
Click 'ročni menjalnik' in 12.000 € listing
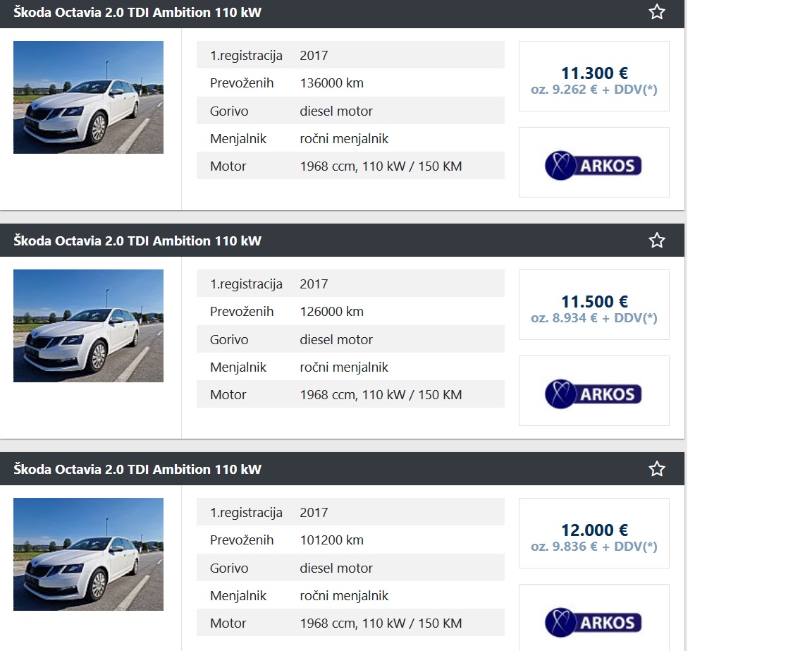[344, 596]
